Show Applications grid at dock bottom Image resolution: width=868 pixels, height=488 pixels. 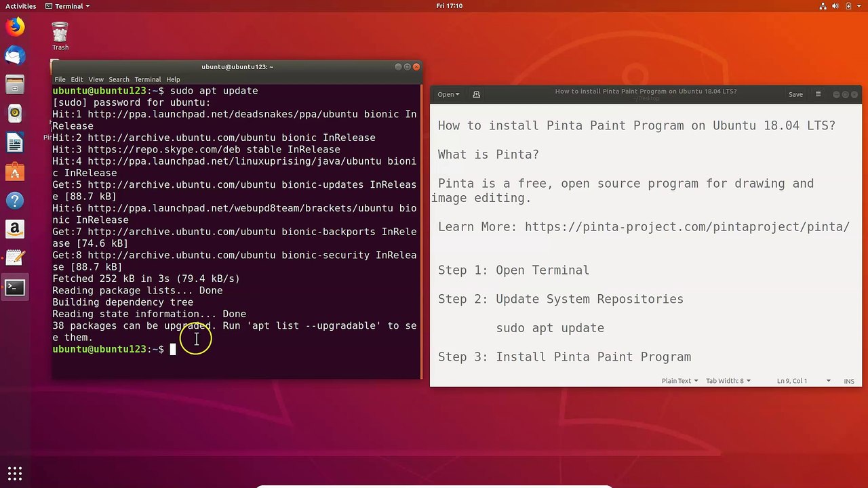coord(15,473)
